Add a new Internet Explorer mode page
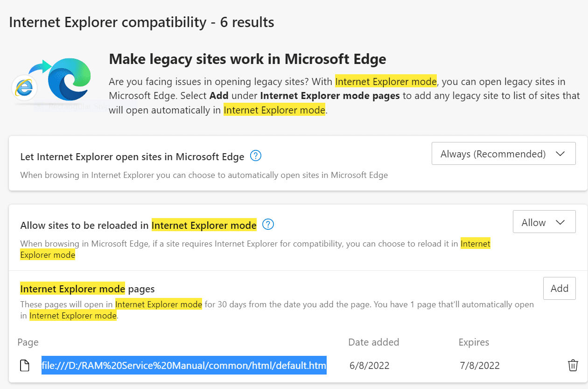588x389 pixels. coord(560,289)
